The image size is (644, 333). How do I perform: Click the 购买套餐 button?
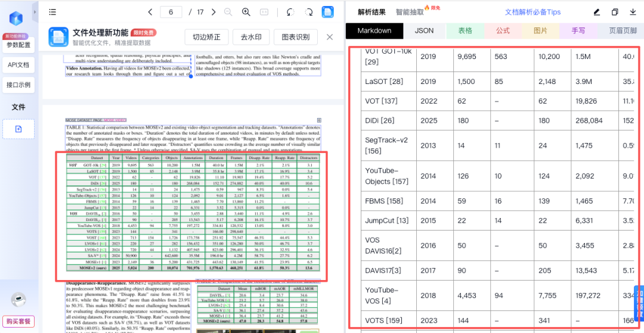pos(18,320)
